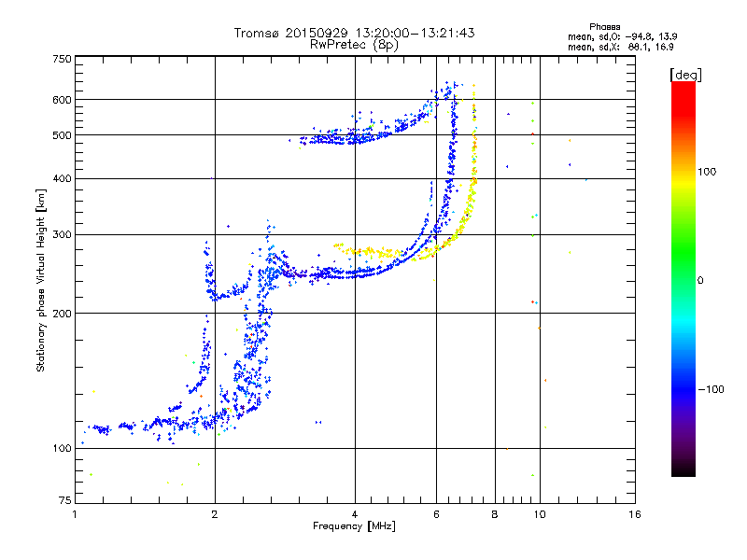Image resolution: width=747 pixels, height=560 pixels.
Task: Click the y-axis label '75'
Action: click(65, 500)
